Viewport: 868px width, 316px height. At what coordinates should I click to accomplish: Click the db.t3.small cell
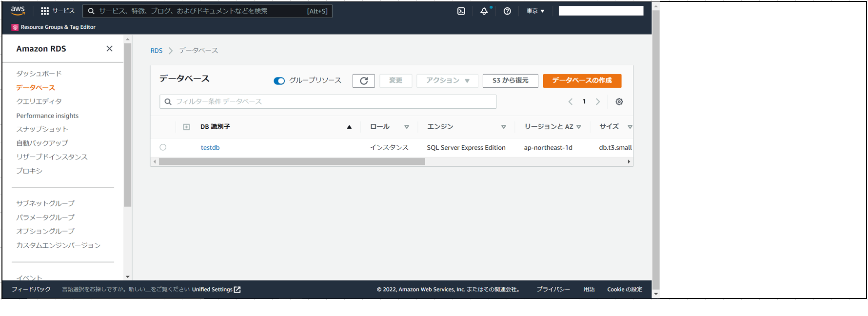point(615,147)
